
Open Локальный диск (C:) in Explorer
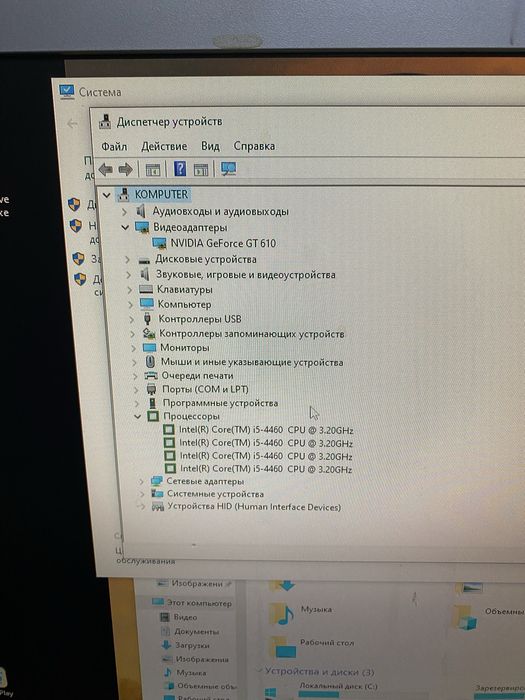click(338, 686)
